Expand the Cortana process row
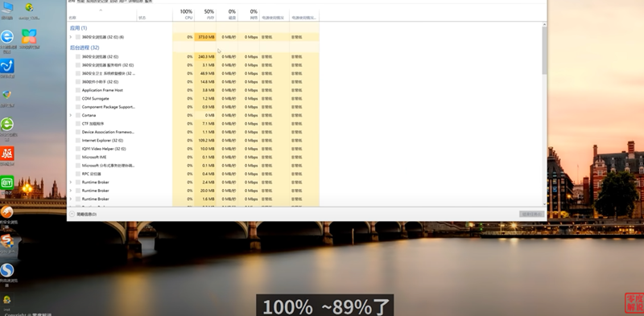The height and width of the screenshot is (316, 644). point(71,115)
